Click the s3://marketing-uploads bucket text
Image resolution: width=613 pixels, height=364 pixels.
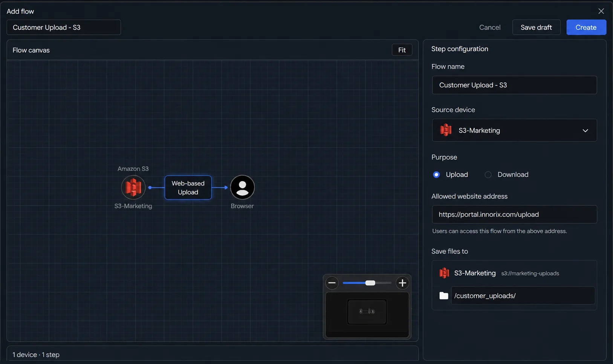point(530,273)
